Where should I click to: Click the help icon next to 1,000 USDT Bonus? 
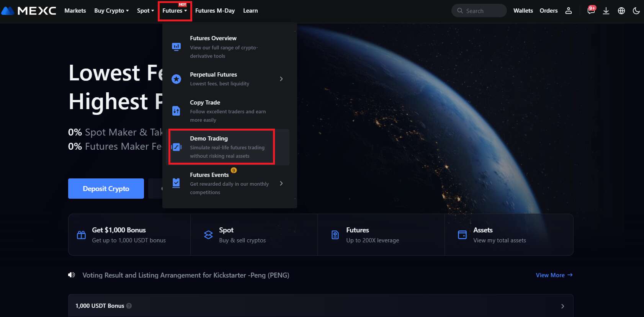pyautogui.click(x=129, y=306)
